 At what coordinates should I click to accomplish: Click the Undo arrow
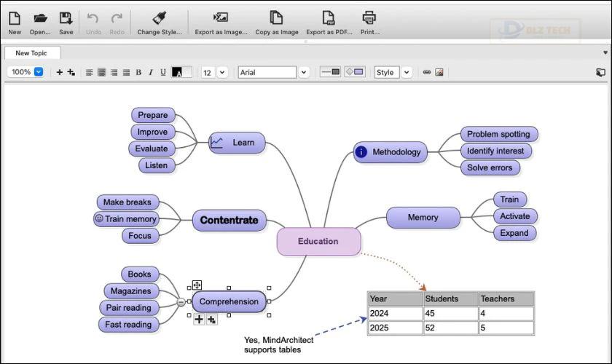(x=93, y=18)
